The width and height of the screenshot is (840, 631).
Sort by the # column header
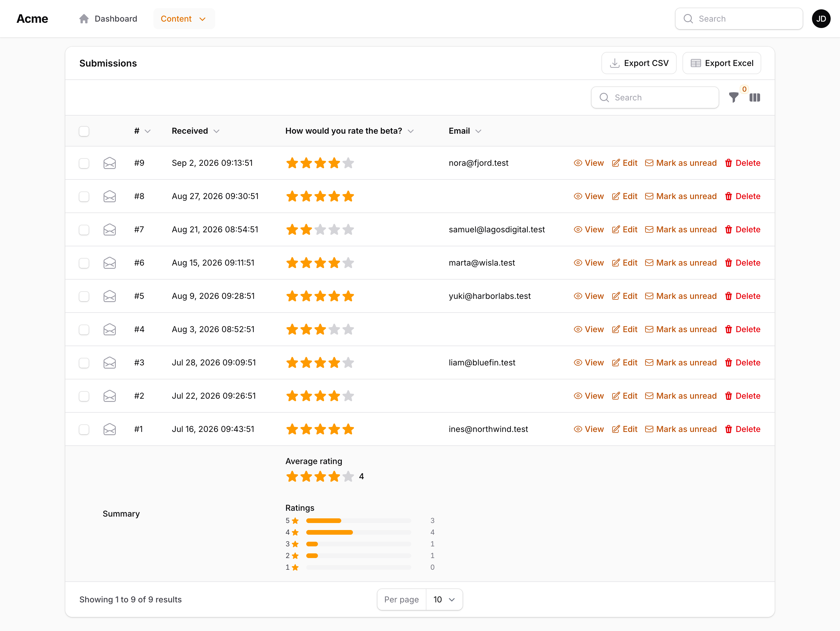tap(142, 131)
